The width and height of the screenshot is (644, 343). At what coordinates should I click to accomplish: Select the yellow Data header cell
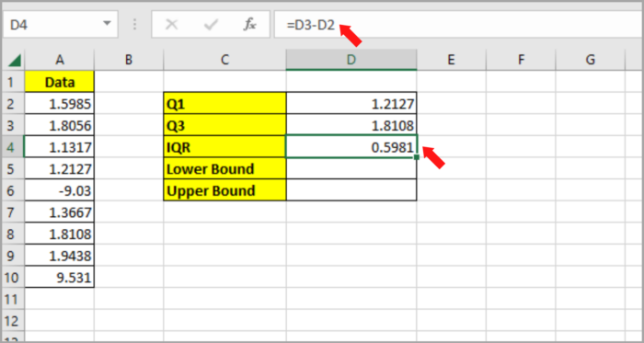pyautogui.click(x=60, y=82)
